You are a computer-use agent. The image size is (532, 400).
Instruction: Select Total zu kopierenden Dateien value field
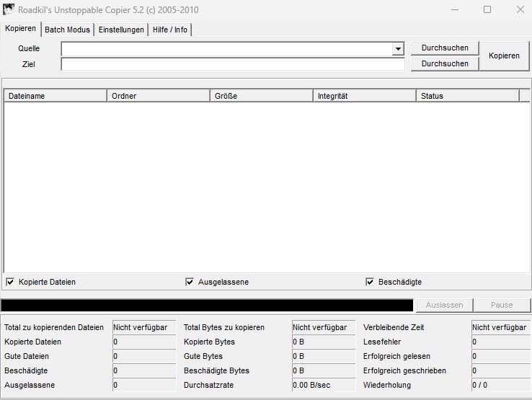tap(144, 327)
